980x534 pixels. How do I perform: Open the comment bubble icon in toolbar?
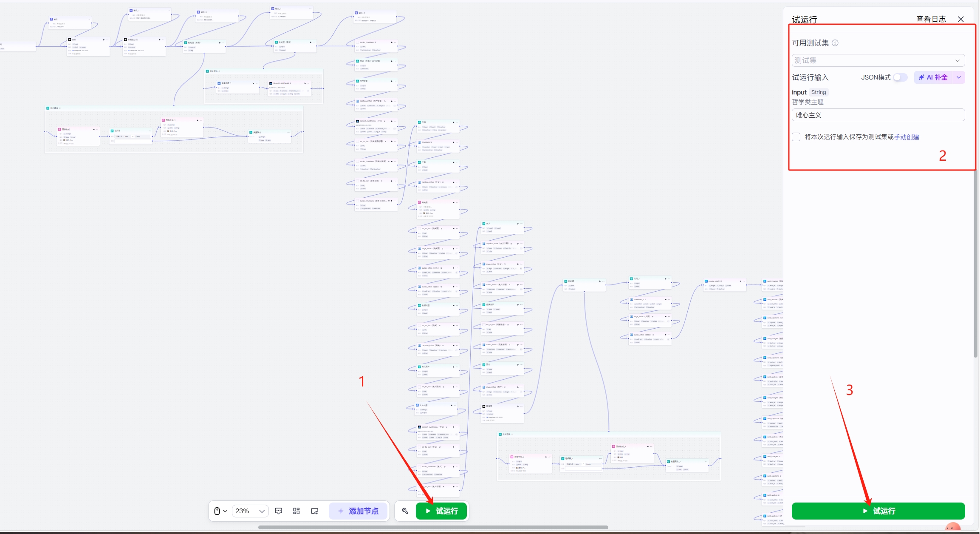pyautogui.click(x=279, y=511)
